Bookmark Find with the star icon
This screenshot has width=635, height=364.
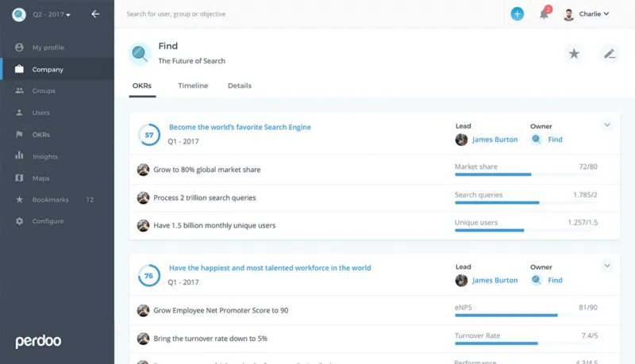573,53
